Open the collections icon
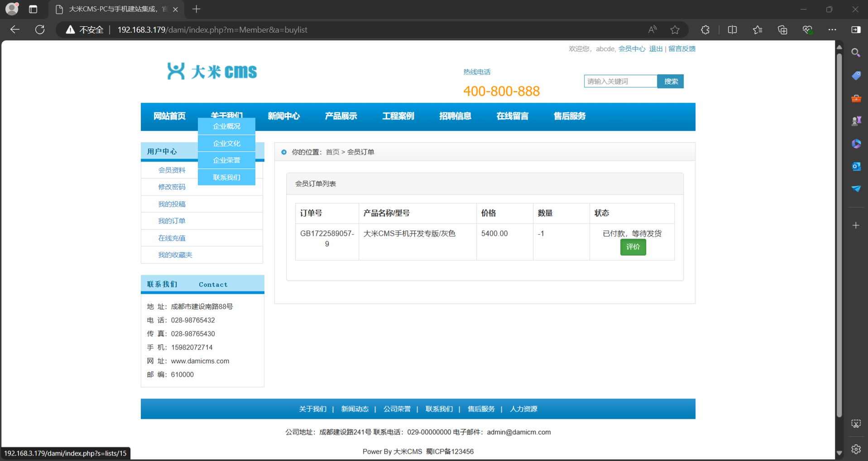The width and height of the screenshot is (868, 461). [782, 29]
